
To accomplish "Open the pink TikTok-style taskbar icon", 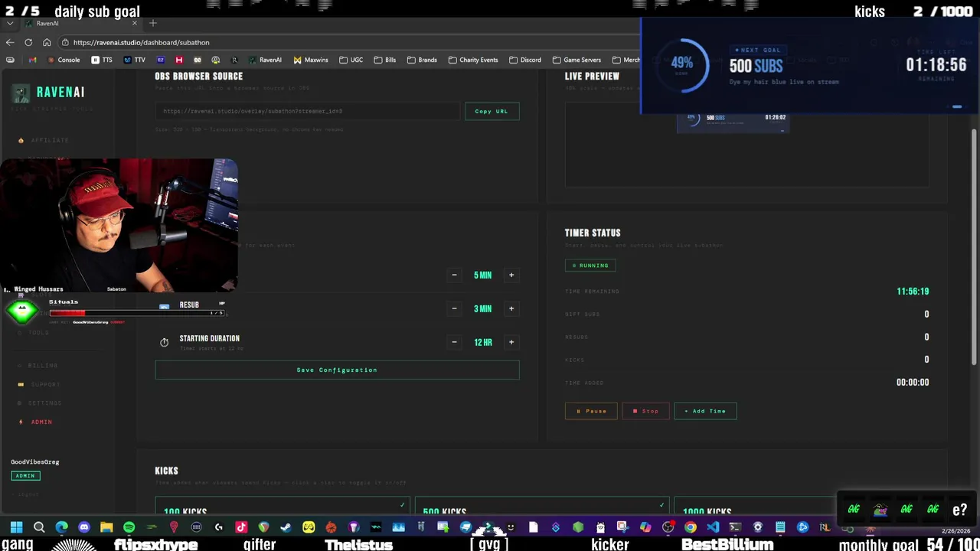I will (241, 527).
